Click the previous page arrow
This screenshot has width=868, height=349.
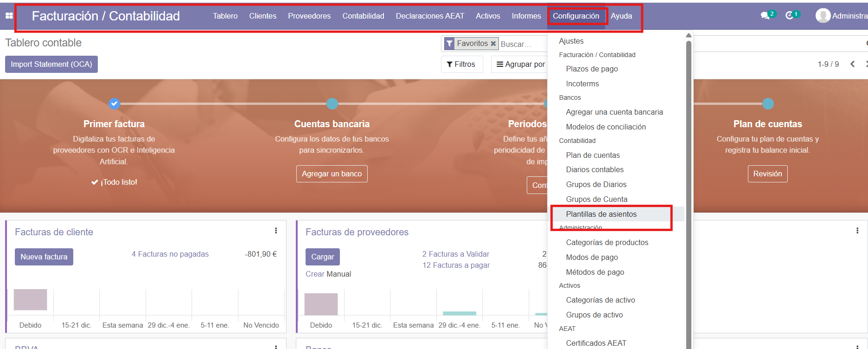point(852,64)
